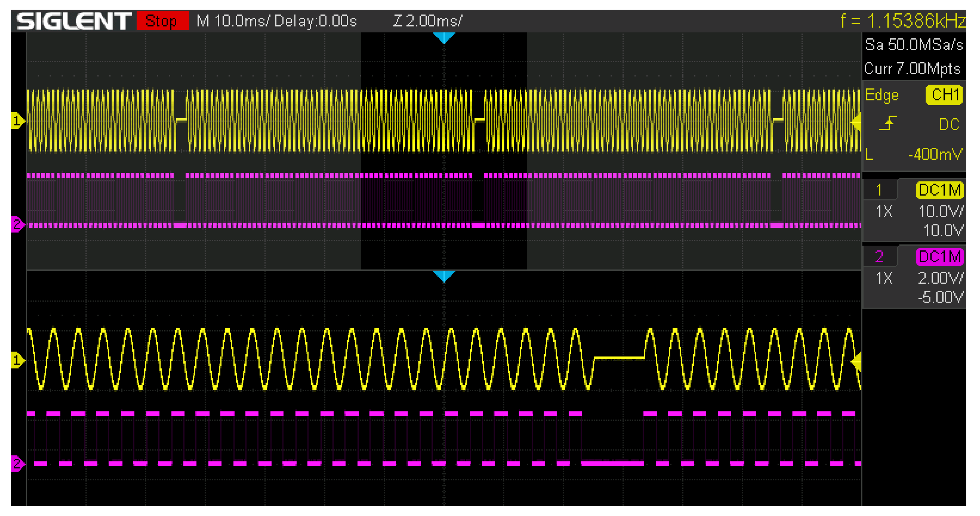Open the Edge trigger type setting
This screenshot has height=516, width=980.
[881, 95]
